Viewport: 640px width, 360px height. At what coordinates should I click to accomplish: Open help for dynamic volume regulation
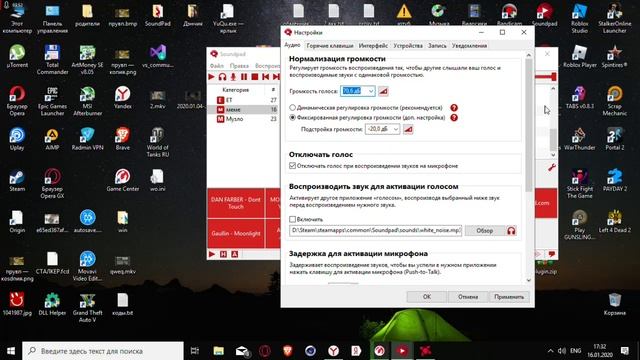click(x=454, y=108)
